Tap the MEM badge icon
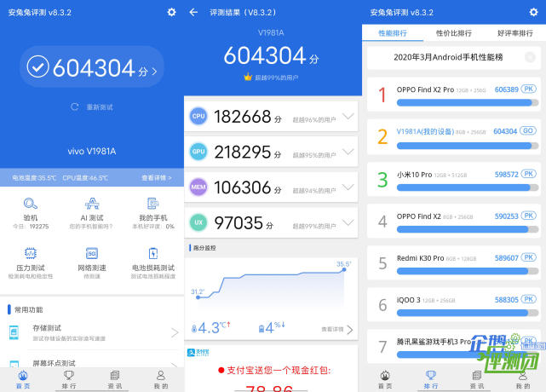Screen dimensions: 546x392 click(x=198, y=187)
